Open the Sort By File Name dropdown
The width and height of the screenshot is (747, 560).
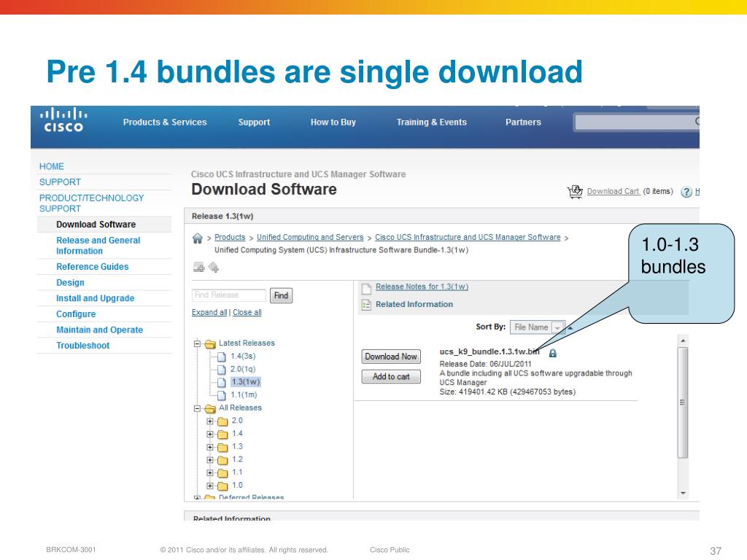pos(538,327)
